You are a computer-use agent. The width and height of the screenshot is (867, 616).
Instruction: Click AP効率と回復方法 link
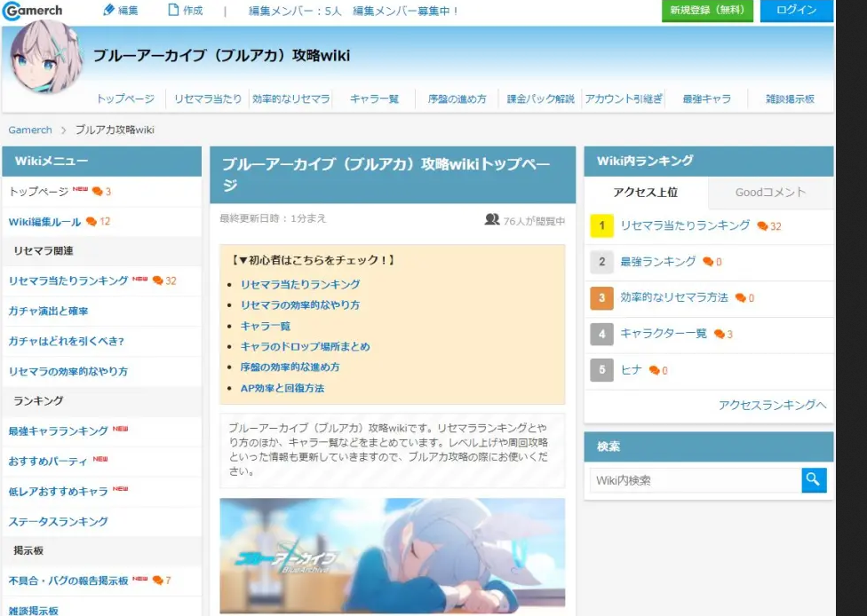click(282, 389)
